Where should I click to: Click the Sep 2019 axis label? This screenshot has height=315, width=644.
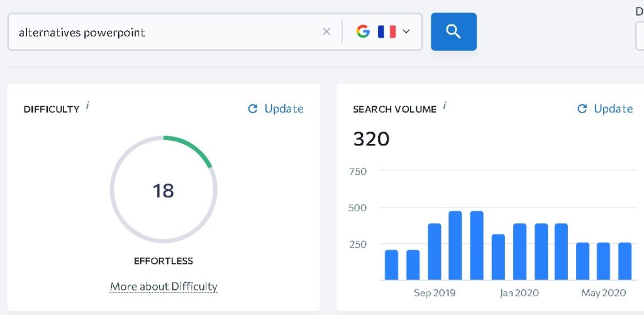click(x=435, y=293)
